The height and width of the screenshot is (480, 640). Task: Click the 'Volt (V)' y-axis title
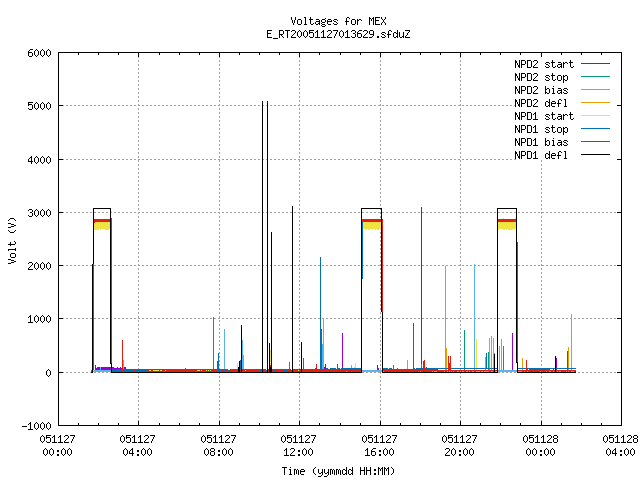[12, 241]
